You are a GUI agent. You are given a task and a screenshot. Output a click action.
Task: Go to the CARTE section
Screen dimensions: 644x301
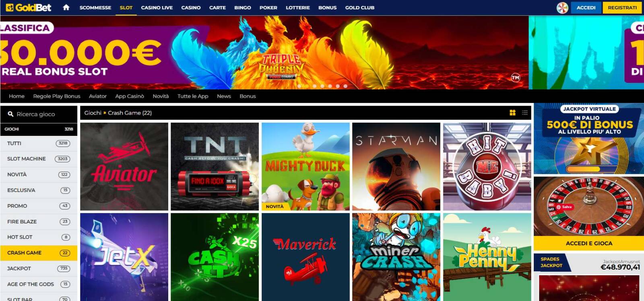click(x=217, y=8)
